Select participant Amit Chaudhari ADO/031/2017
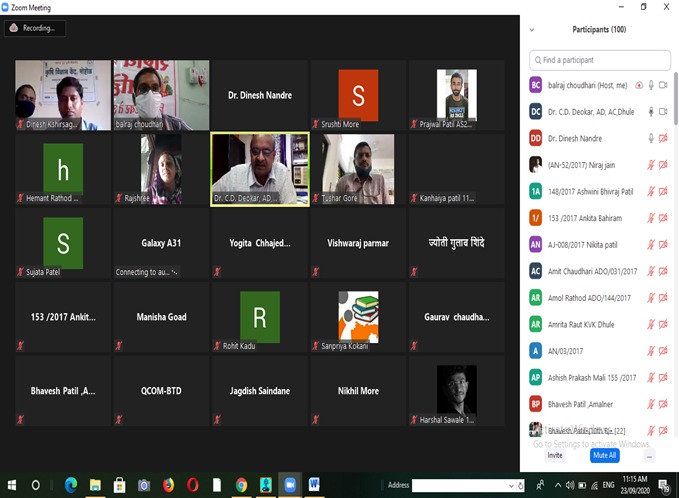This screenshot has height=498, width=679. pos(599,271)
